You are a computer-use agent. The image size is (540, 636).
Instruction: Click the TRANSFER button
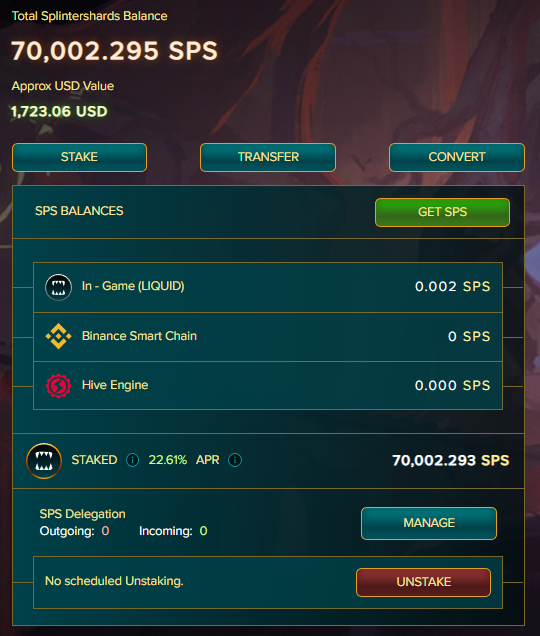click(x=268, y=157)
